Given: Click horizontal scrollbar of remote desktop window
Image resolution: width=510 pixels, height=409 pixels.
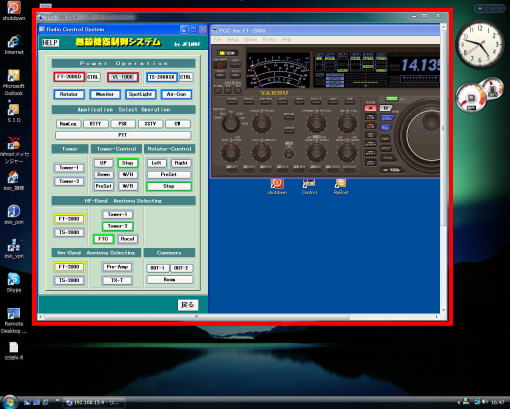Looking at the screenshot, I should click(197, 317).
